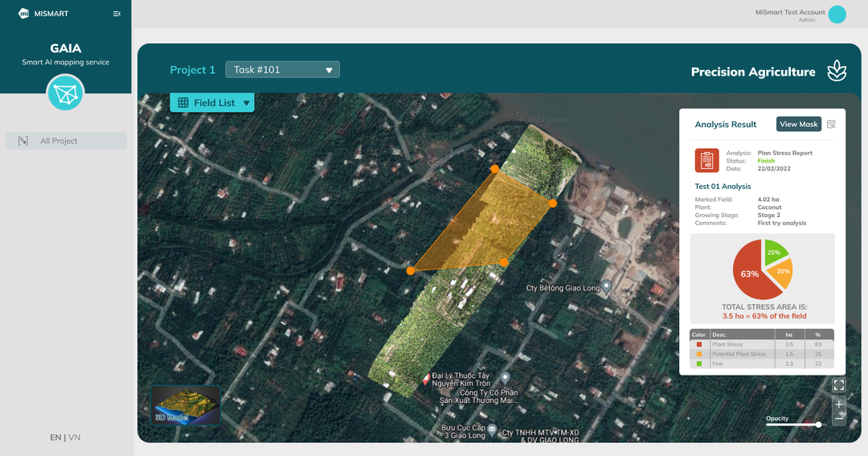Click the Finish status text
This screenshot has width=868, height=456.
[766, 161]
